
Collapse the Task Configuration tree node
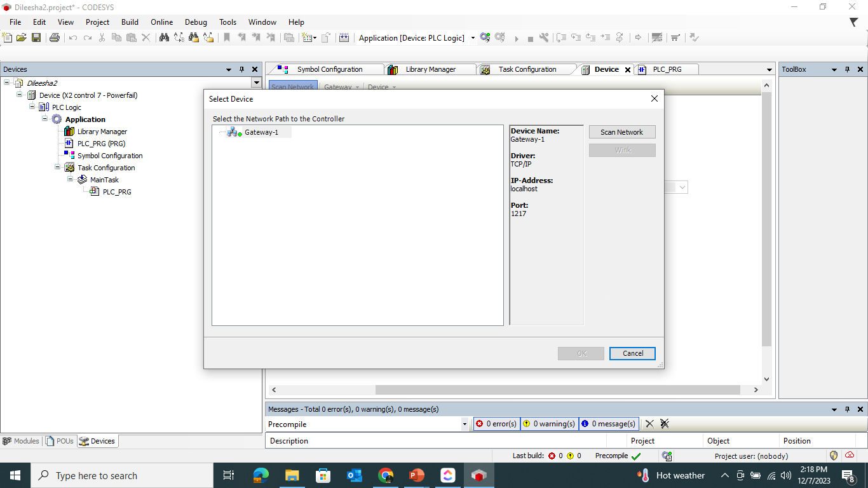click(58, 167)
